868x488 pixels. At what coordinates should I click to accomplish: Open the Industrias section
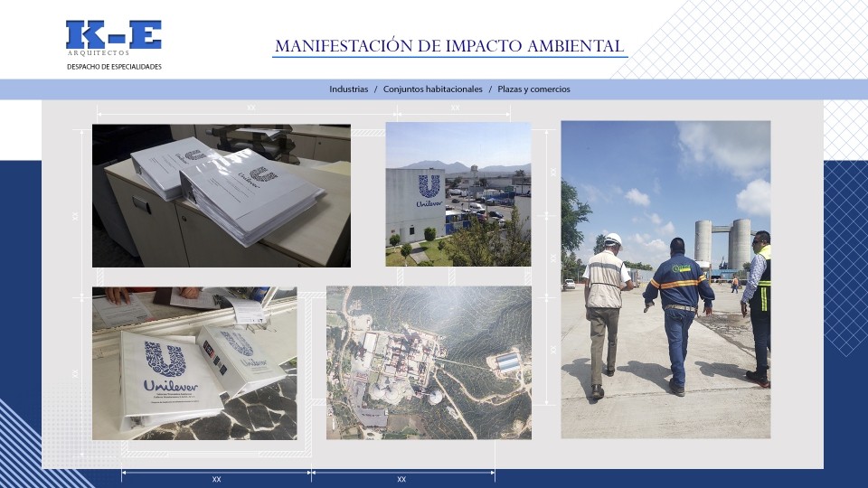[348, 89]
